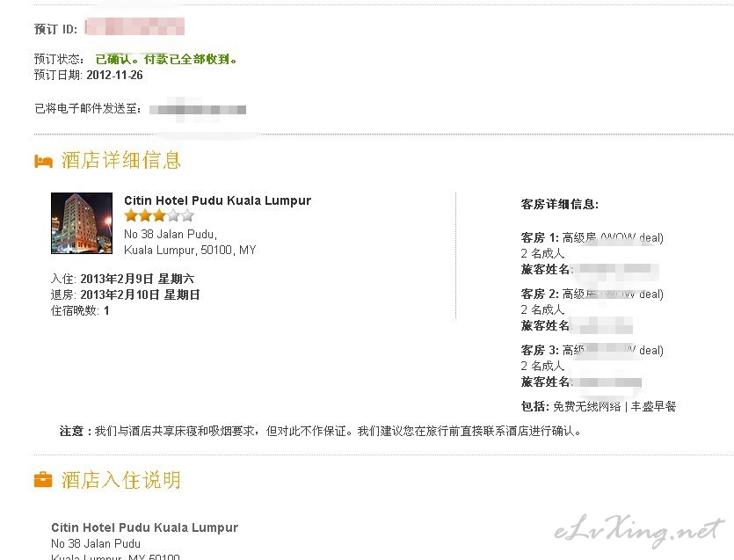Click the check-in date 2013年2月9日 星期六
Viewport: 734px width, 560px height.
137,279
